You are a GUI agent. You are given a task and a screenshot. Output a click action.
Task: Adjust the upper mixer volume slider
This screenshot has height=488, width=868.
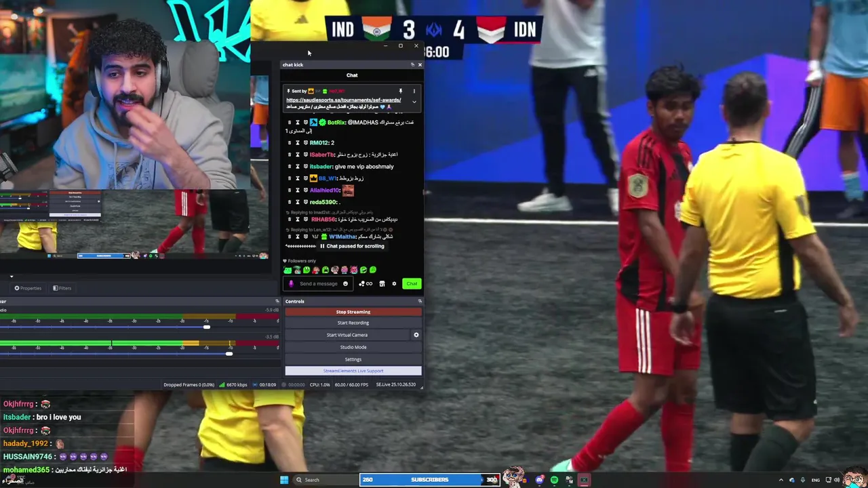pyautogui.click(x=207, y=327)
